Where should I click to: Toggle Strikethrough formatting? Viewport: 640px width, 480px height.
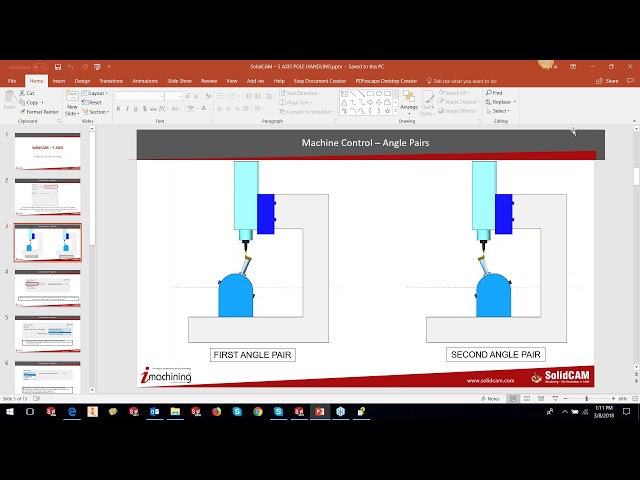[x=153, y=109]
